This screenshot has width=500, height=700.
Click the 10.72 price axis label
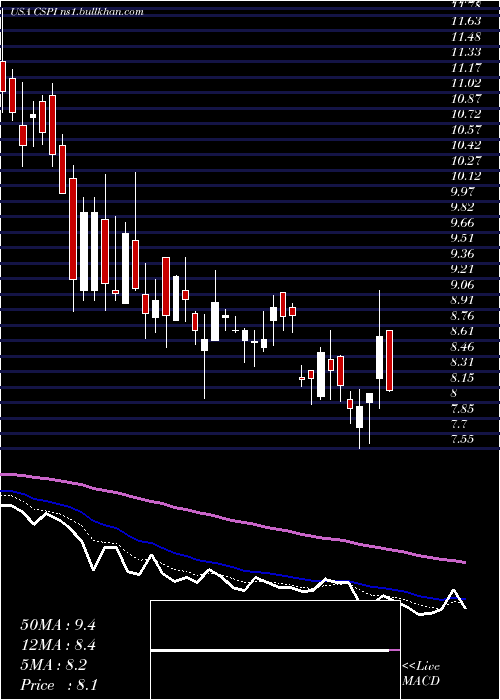(466, 114)
